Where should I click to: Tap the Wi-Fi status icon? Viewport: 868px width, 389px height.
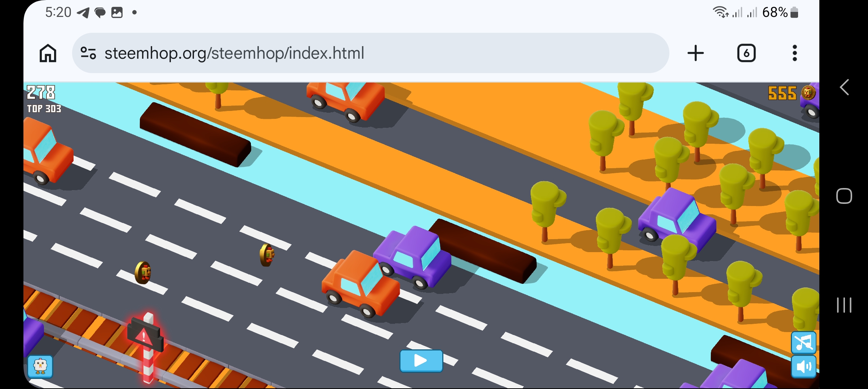point(721,12)
